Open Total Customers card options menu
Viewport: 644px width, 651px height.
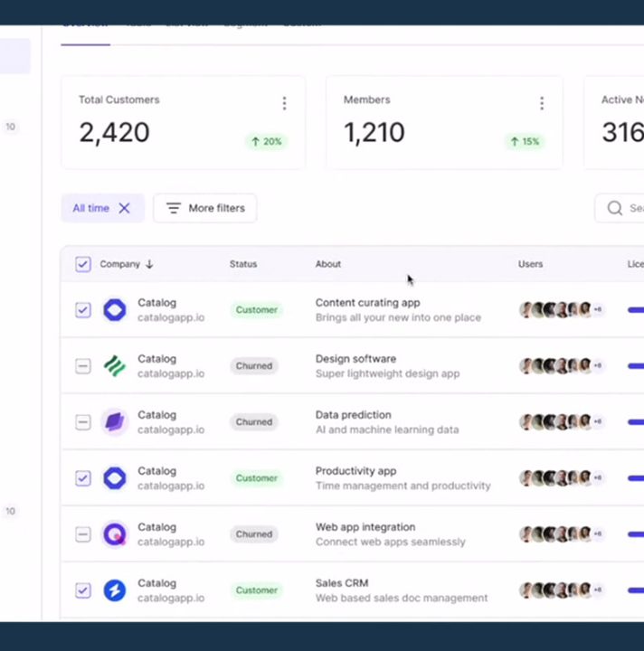click(284, 103)
